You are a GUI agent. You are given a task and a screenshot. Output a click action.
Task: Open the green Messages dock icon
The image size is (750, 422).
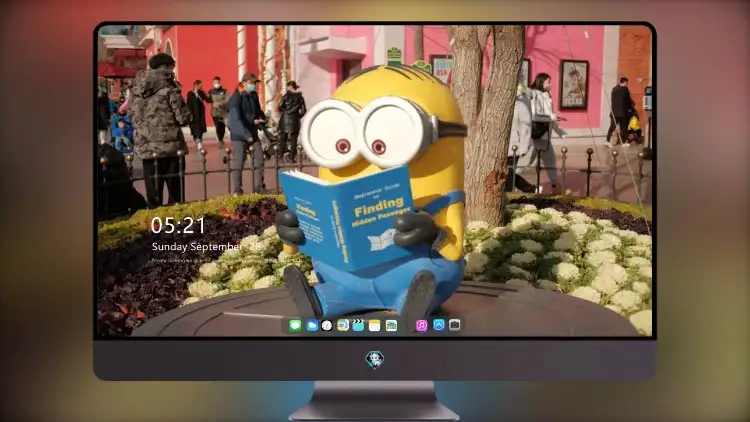295,325
